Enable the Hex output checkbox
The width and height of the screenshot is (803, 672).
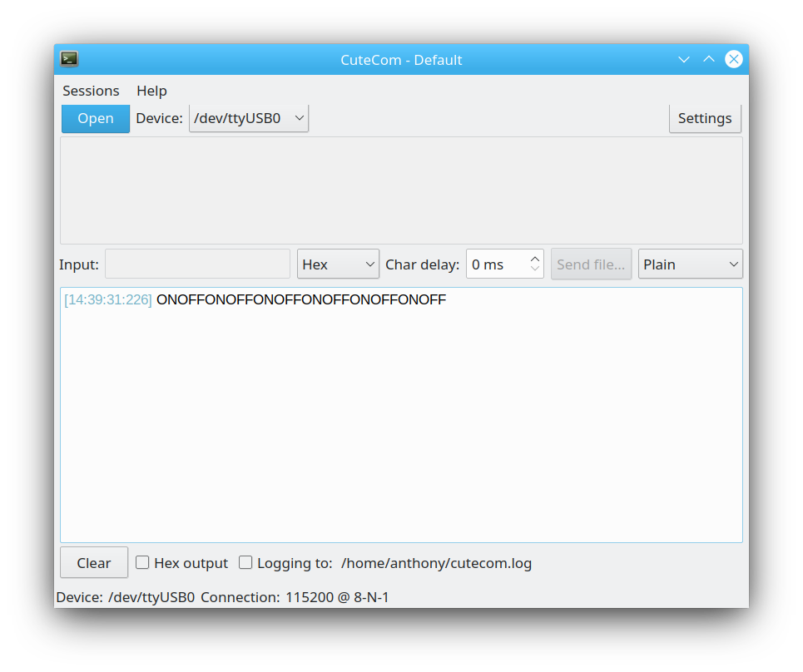point(142,563)
